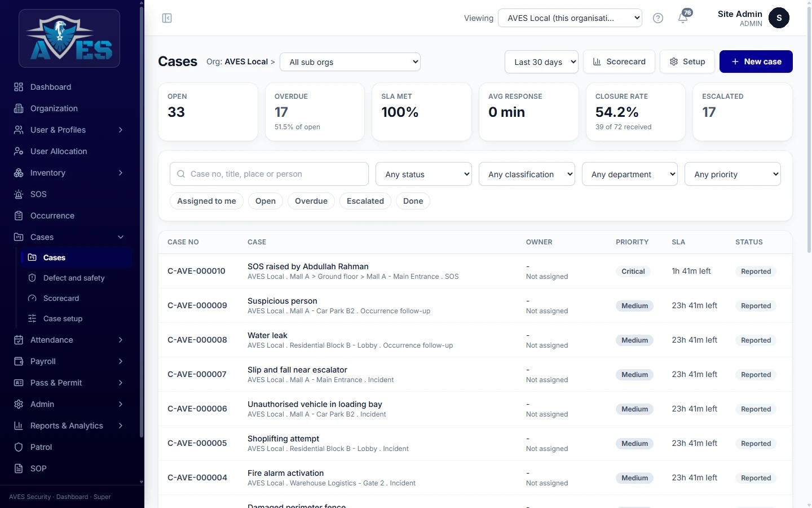Expand Pass & Permit menu

pos(69,383)
